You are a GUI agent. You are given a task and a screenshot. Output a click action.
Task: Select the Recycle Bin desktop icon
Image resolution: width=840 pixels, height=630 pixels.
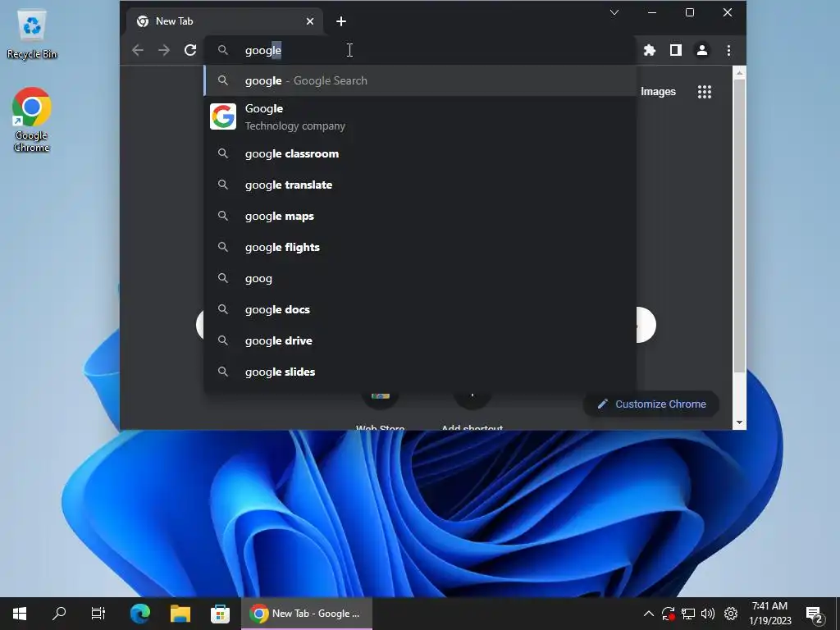coord(32,34)
